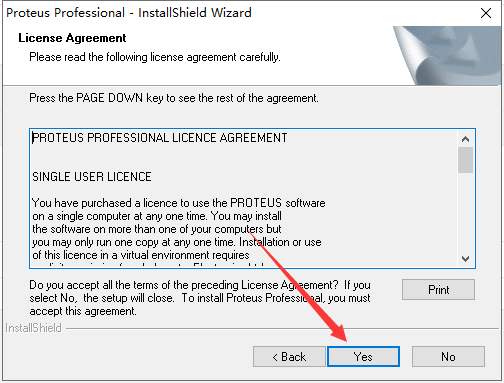
Task: Decline the agreement with the No button
Action: [x=448, y=356]
